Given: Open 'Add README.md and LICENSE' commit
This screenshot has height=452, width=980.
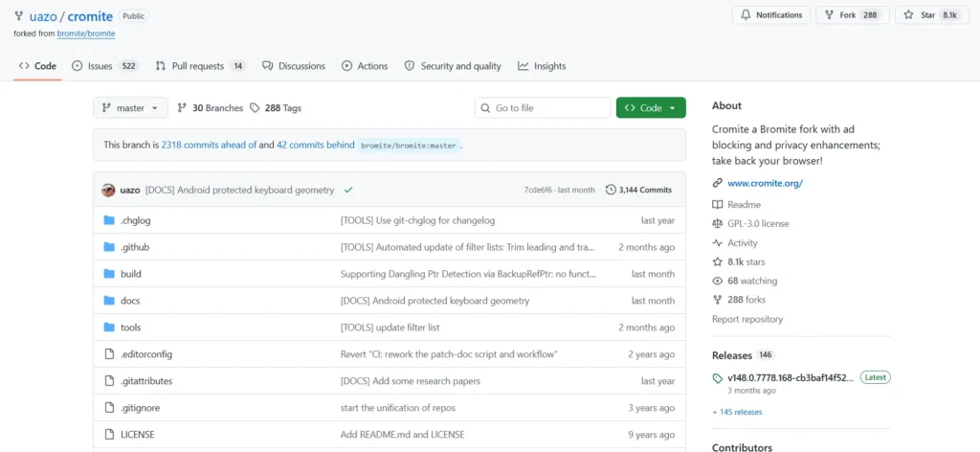Looking at the screenshot, I should 403,435.
